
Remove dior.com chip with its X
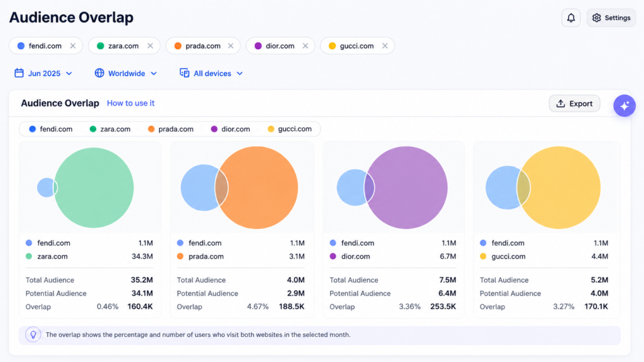point(305,46)
